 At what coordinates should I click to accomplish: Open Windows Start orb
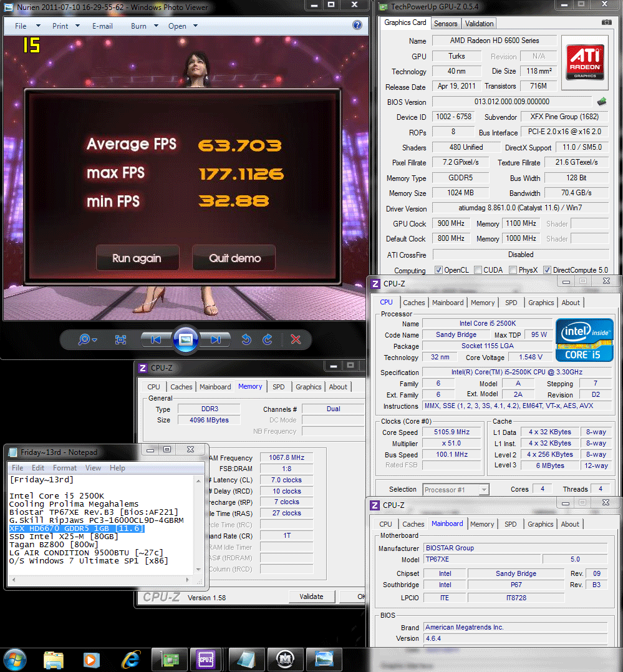tap(14, 660)
